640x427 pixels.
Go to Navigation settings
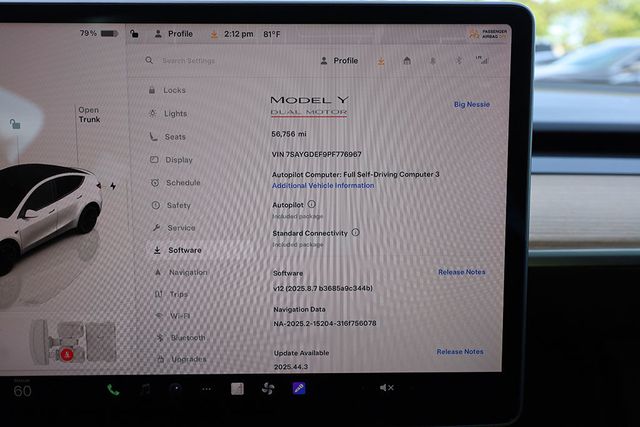187,272
